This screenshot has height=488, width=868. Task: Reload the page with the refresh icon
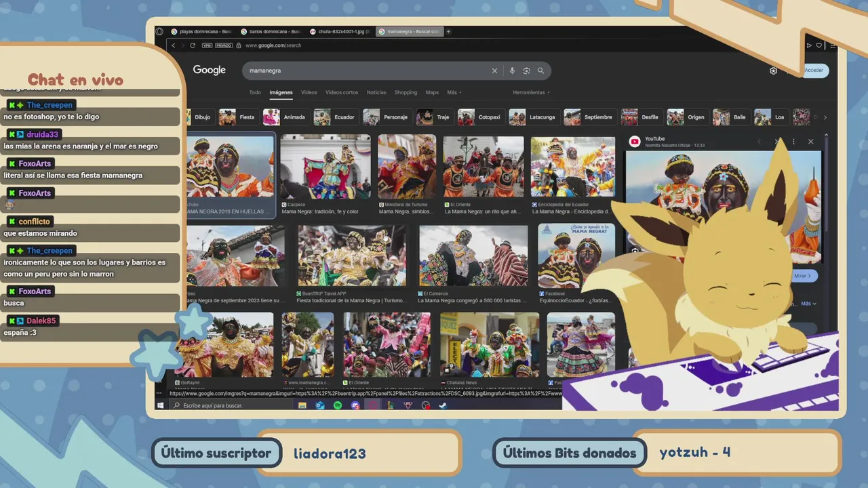click(x=193, y=45)
